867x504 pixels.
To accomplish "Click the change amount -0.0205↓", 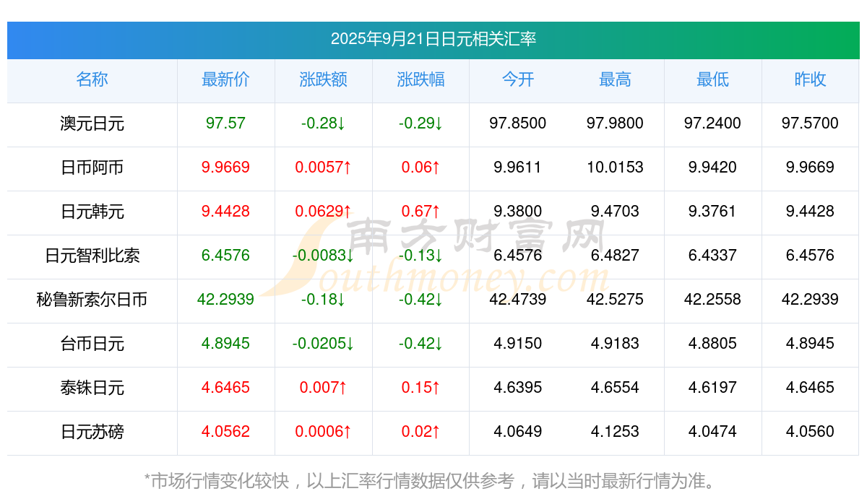I will (x=324, y=344).
